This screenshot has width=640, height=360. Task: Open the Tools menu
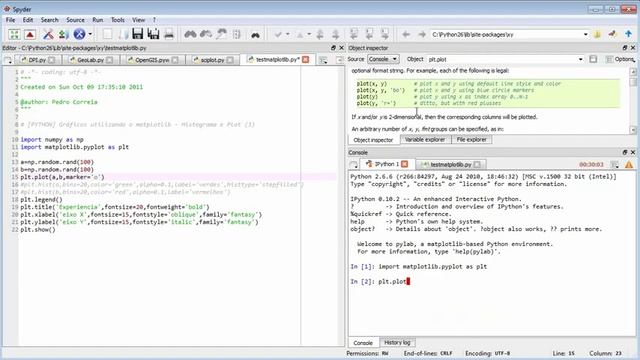click(x=118, y=20)
